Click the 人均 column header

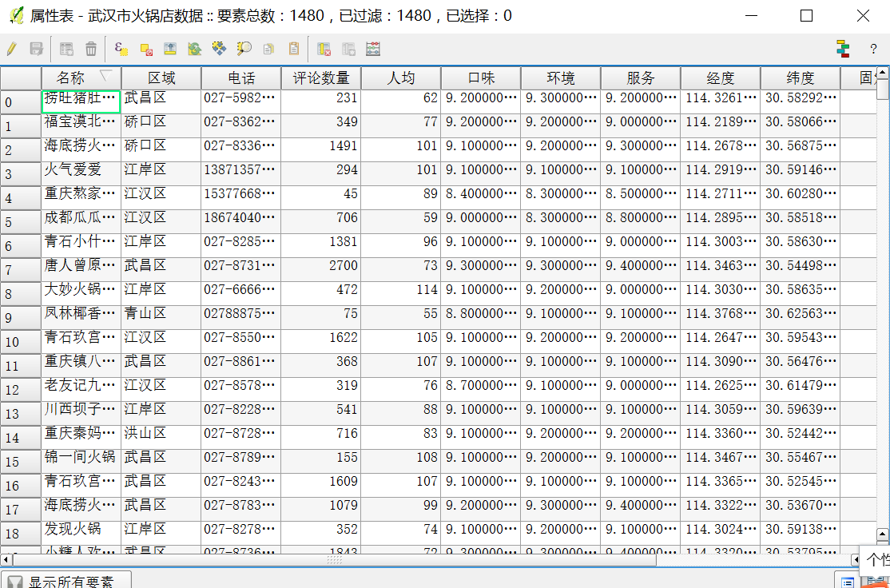401,78
